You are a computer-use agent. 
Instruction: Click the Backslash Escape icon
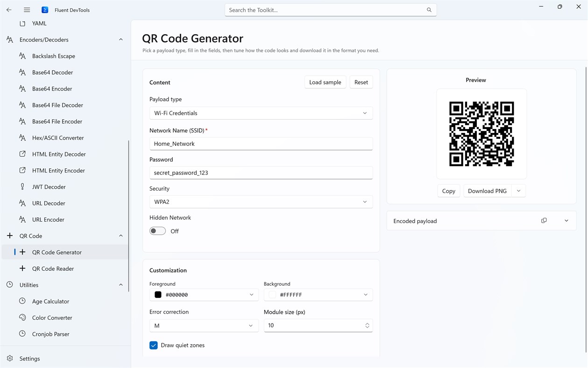point(22,56)
